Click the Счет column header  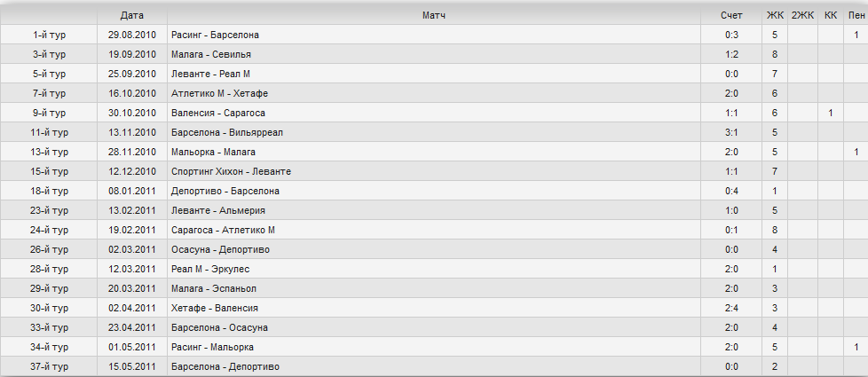(x=731, y=15)
